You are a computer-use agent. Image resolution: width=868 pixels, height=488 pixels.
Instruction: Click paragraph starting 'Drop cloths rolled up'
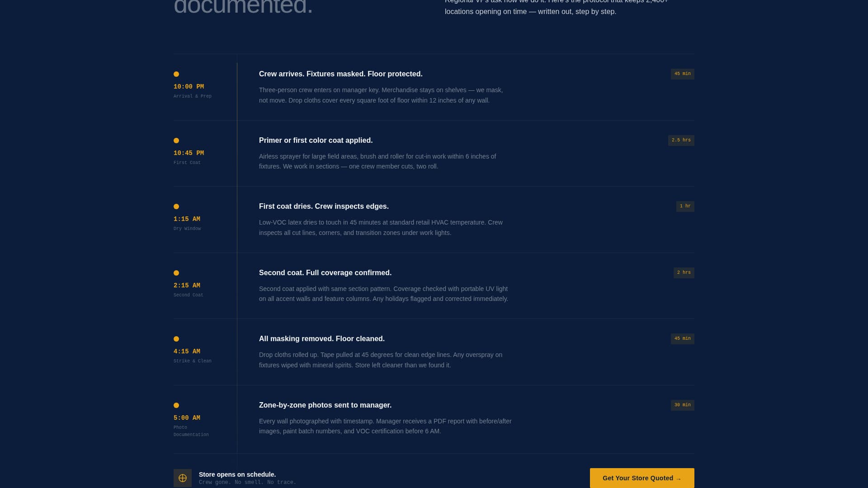click(381, 360)
